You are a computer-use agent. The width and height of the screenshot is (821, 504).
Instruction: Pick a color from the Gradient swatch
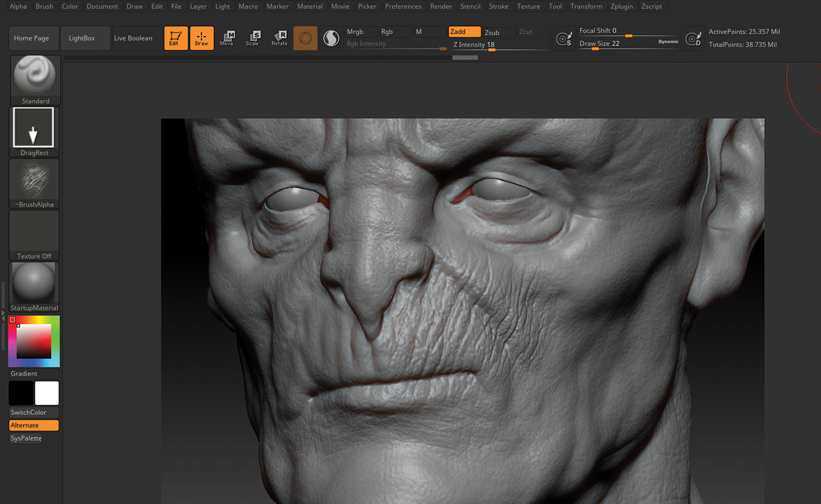[33, 340]
